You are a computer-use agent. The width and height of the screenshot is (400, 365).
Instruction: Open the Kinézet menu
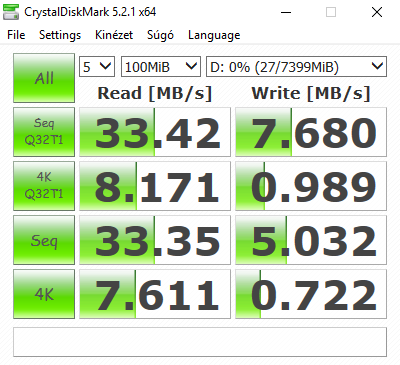pyautogui.click(x=114, y=35)
